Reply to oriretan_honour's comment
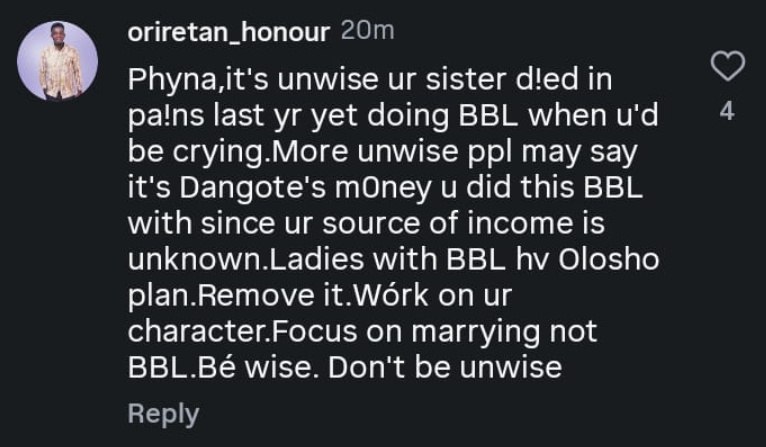766x447 pixels. tap(163, 413)
